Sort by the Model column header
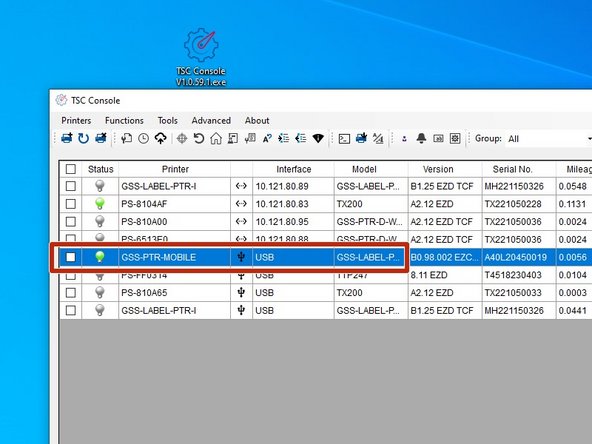 tap(364, 169)
